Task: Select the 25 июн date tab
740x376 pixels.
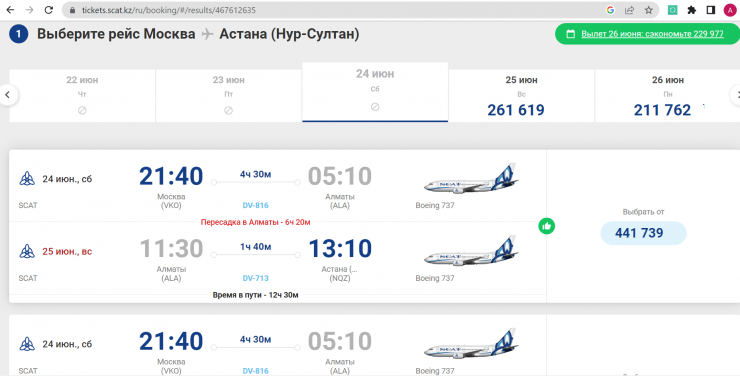Action: click(x=521, y=96)
